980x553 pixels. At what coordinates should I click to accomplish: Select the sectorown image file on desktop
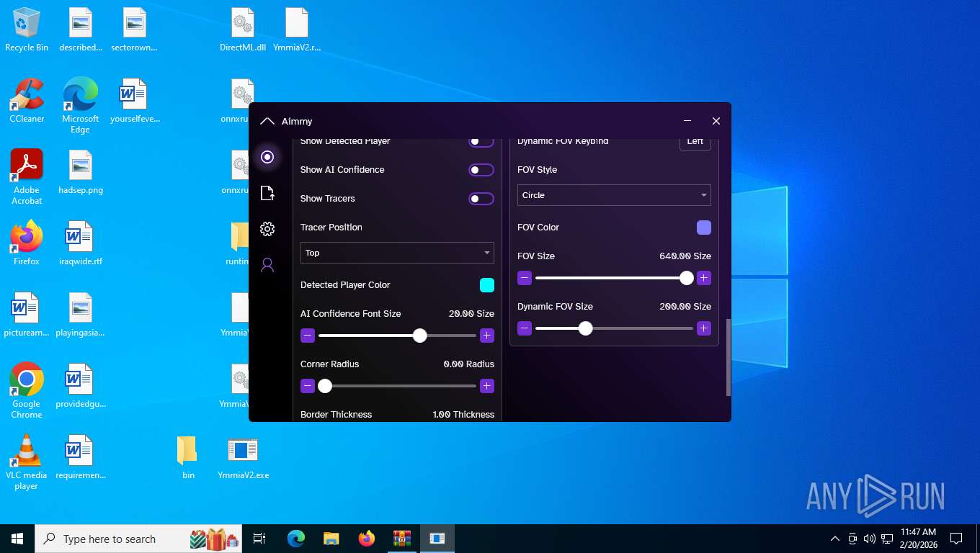point(134,30)
